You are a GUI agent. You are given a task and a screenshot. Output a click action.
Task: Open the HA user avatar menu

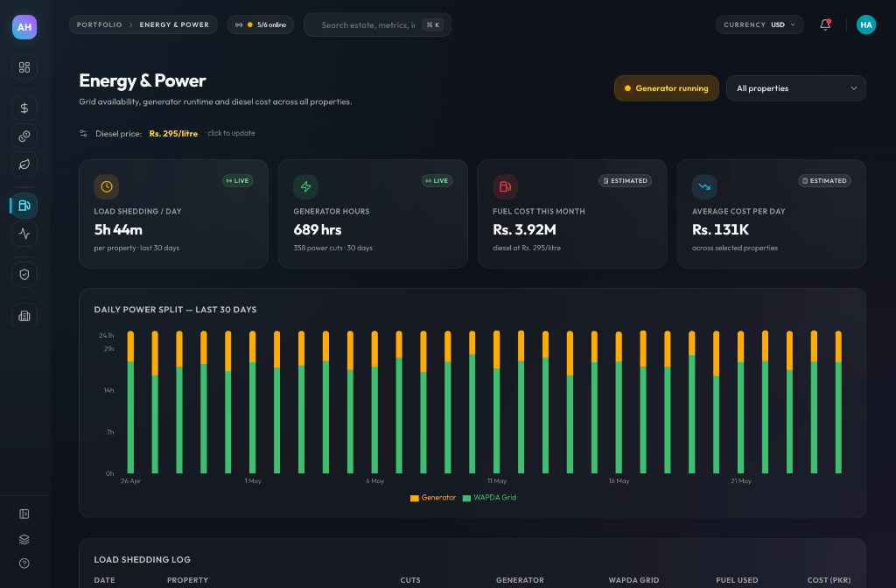(865, 24)
